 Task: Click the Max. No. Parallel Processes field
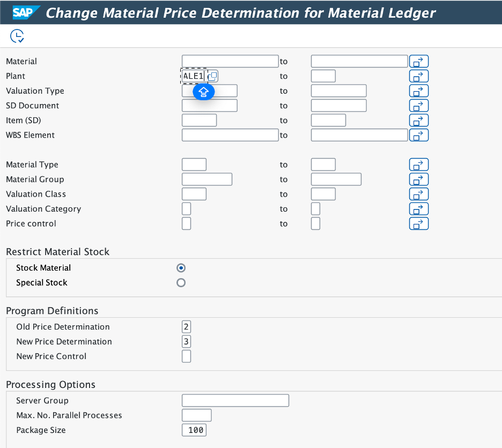click(196, 415)
